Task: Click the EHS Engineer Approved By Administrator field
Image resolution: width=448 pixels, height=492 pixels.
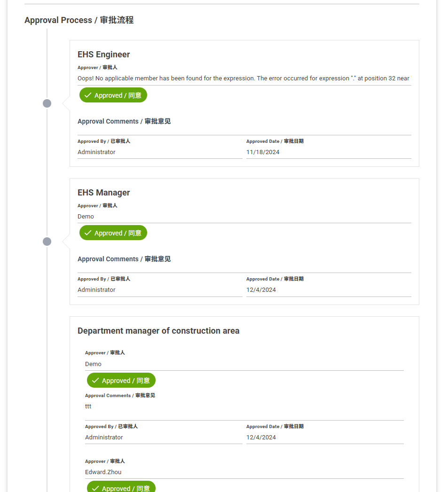Action: click(x=159, y=152)
